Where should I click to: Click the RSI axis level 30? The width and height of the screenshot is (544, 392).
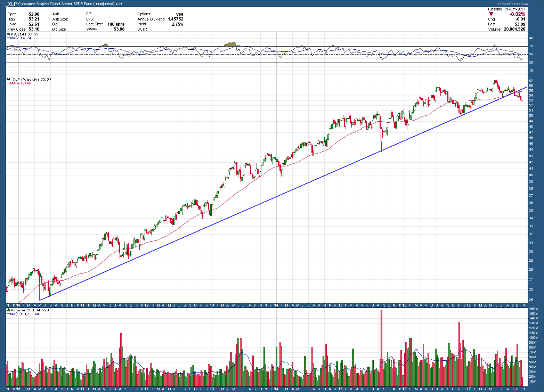point(531,63)
